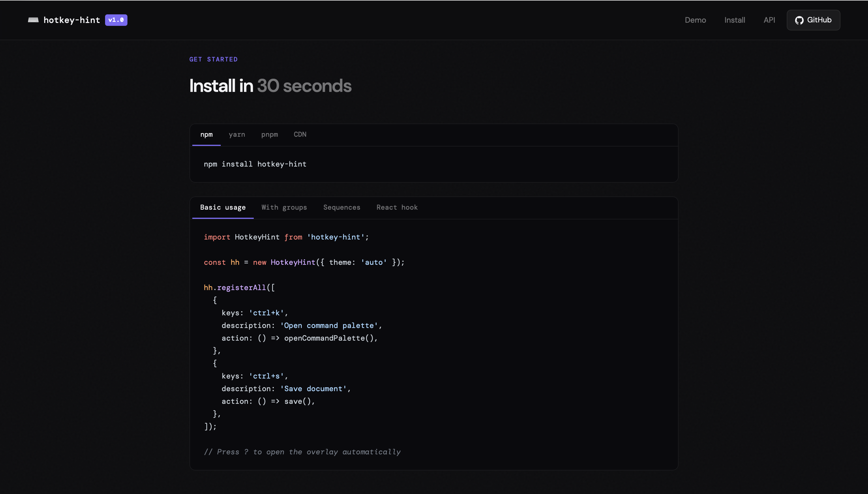Viewport: 868px width, 494px height.
Task: Switch to the With groups example
Action: pos(284,207)
